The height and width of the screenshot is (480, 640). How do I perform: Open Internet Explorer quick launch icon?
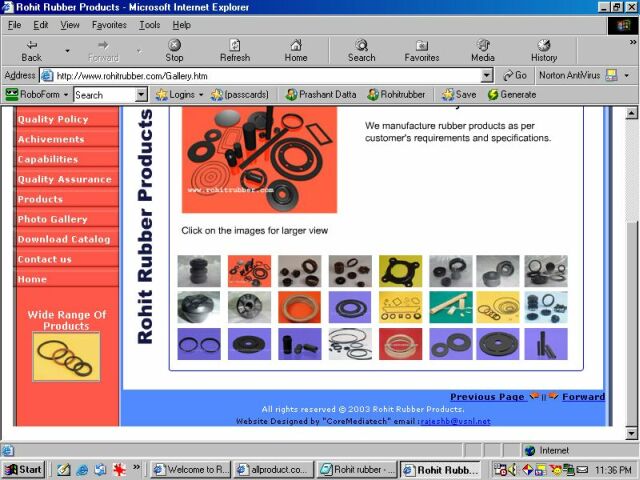coord(82,470)
